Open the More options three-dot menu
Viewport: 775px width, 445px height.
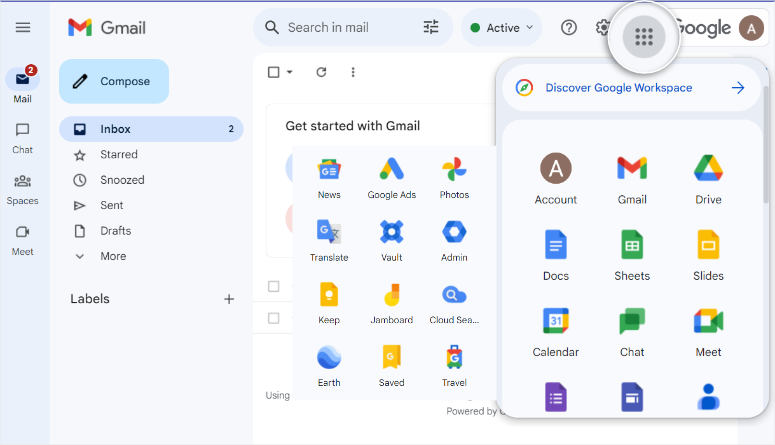(x=353, y=72)
